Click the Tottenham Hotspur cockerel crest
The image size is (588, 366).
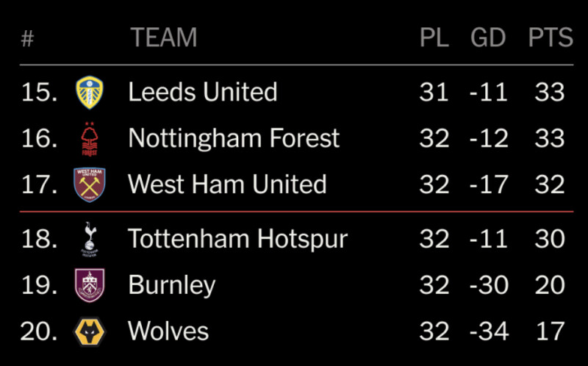[90, 239]
